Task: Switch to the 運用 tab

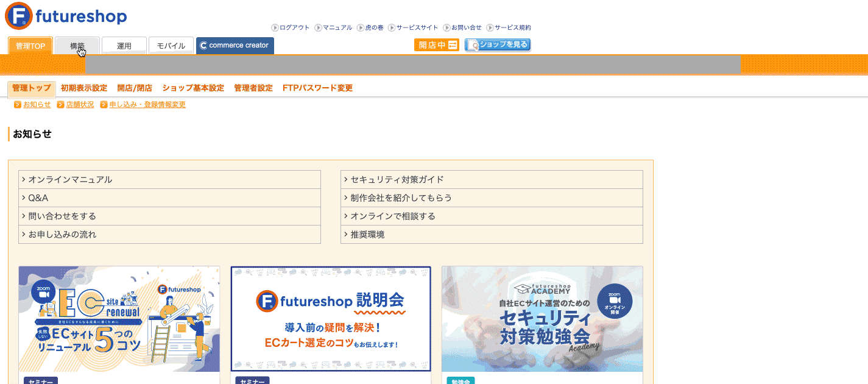Action: (x=124, y=46)
